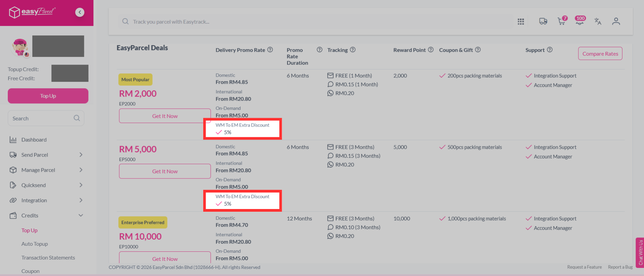
Task: Click the pink Top Up button
Action: coord(48,96)
